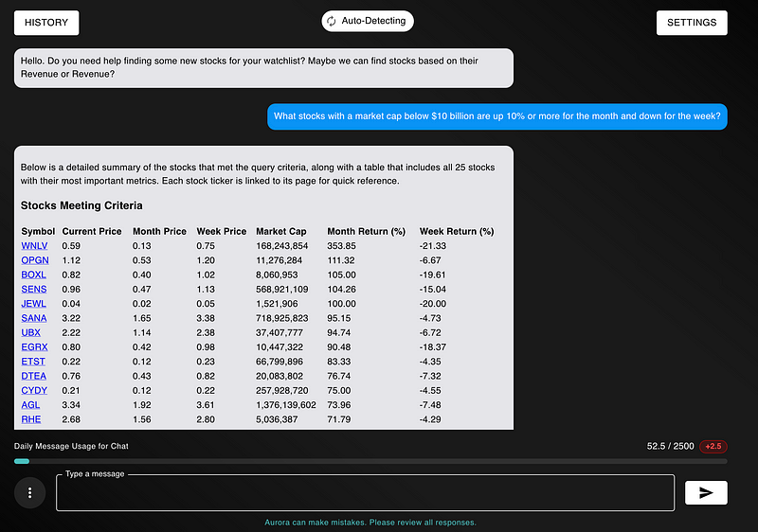
Task: Open the EGRX stock ticker link
Action: tap(34, 347)
